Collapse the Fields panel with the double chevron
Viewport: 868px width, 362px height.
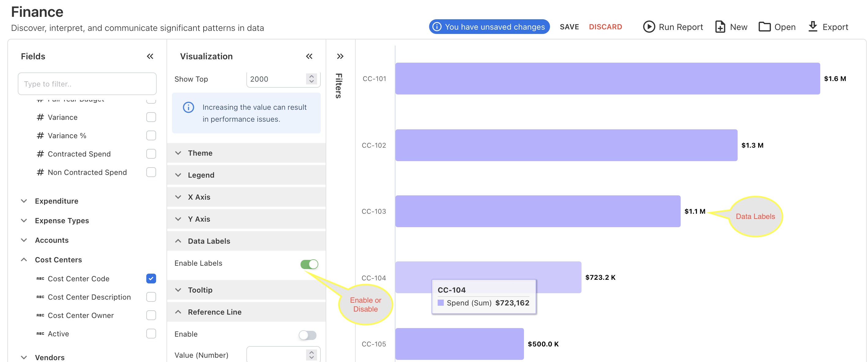coord(150,56)
